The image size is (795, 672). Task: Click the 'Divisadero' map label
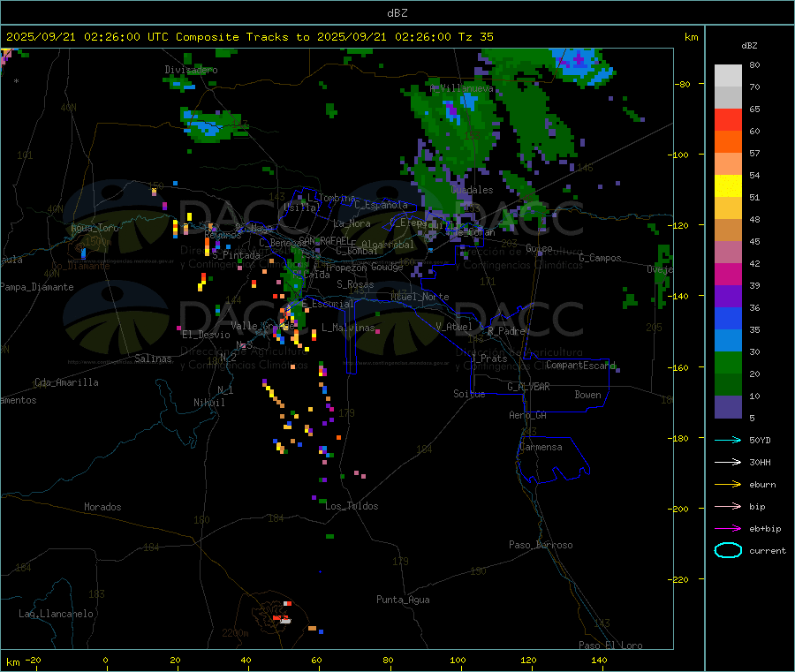tap(191, 70)
